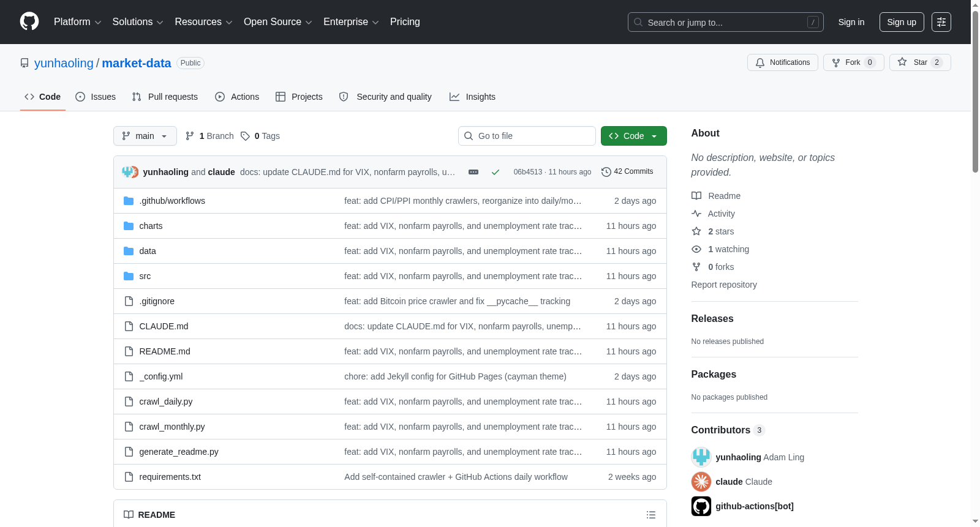Expand the Resources menu
980x527 pixels.
203,22
